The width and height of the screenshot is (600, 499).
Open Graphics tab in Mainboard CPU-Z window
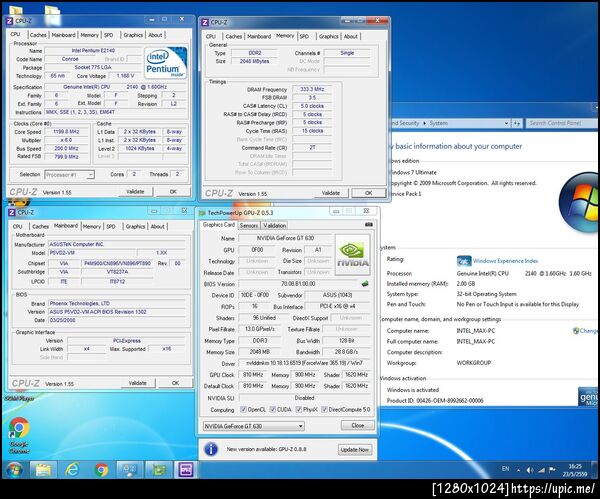(135, 227)
